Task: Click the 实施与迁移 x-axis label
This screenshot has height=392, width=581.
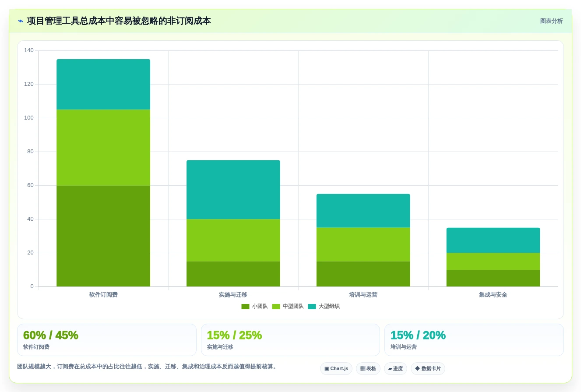Action: (233, 295)
